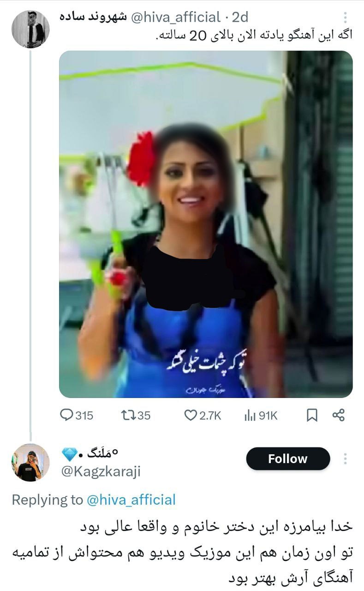Bookmark the tweet by hiva_afficial

tap(312, 416)
